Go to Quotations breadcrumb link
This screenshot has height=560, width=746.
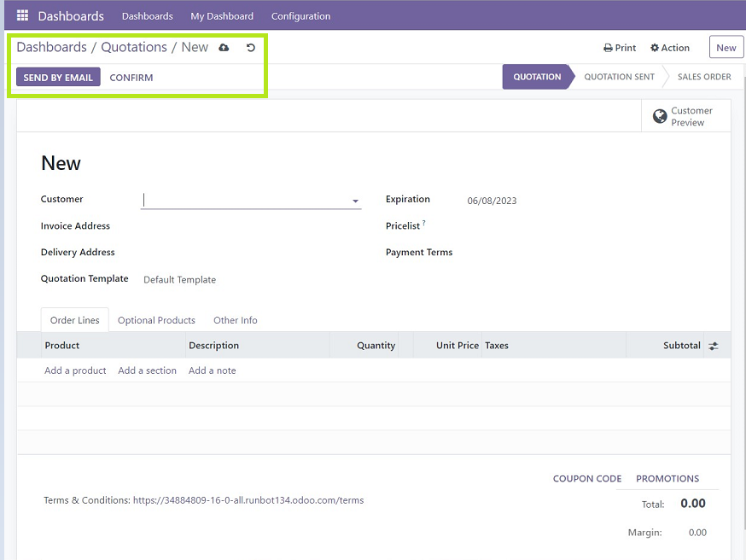click(x=134, y=47)
